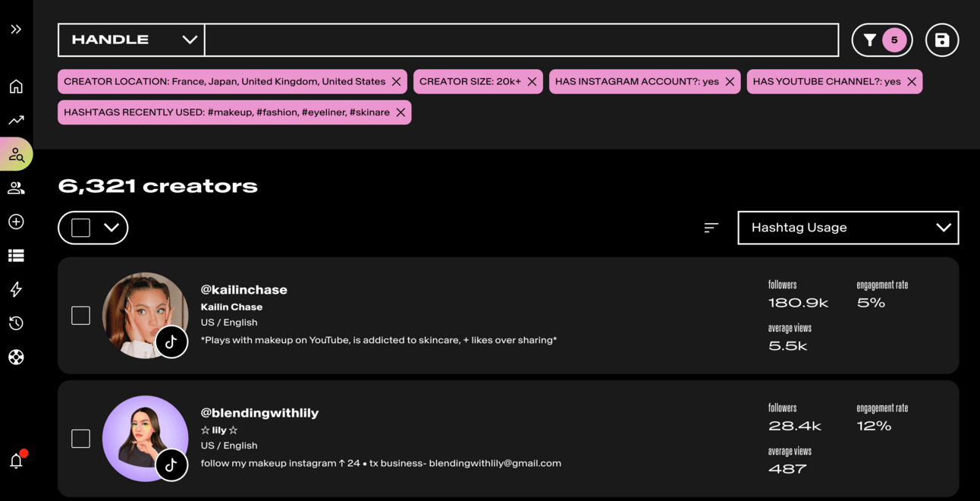Viewport: 980px width, 501px height.
Task: Click the kailinchase bio about YouTube makeup
Action: (x=378, y=340)
